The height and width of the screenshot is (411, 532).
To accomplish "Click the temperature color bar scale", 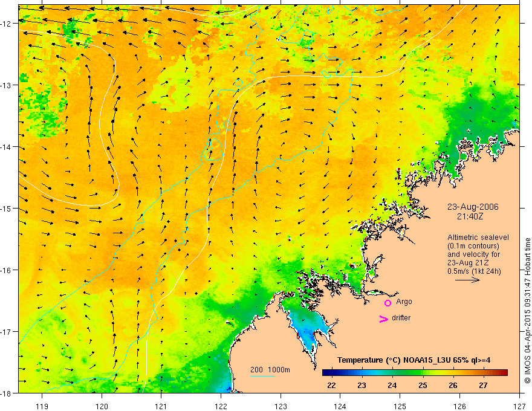I will (x=415, y=373).
